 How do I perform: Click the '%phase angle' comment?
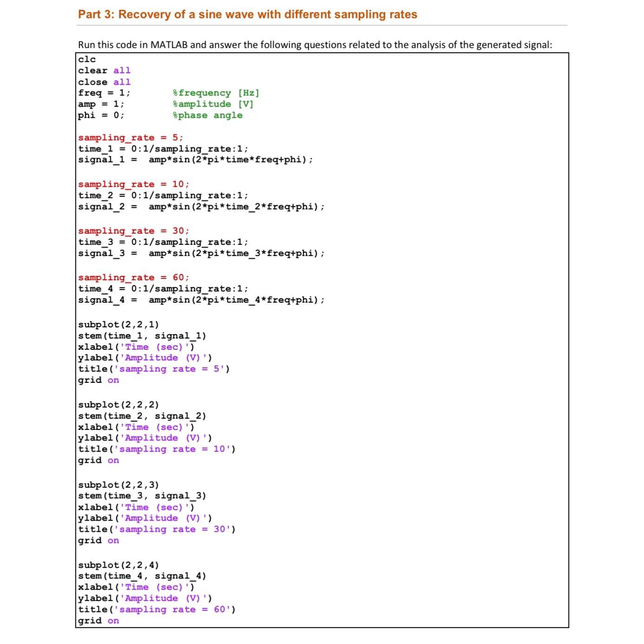point(207,115)
